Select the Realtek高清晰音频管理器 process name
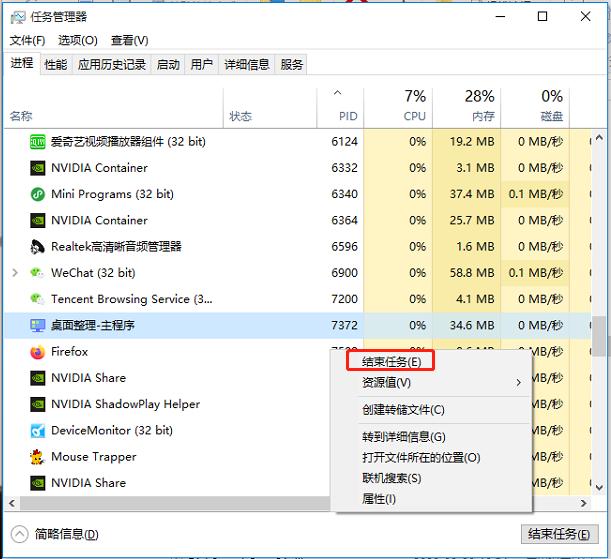 (116, 247)
